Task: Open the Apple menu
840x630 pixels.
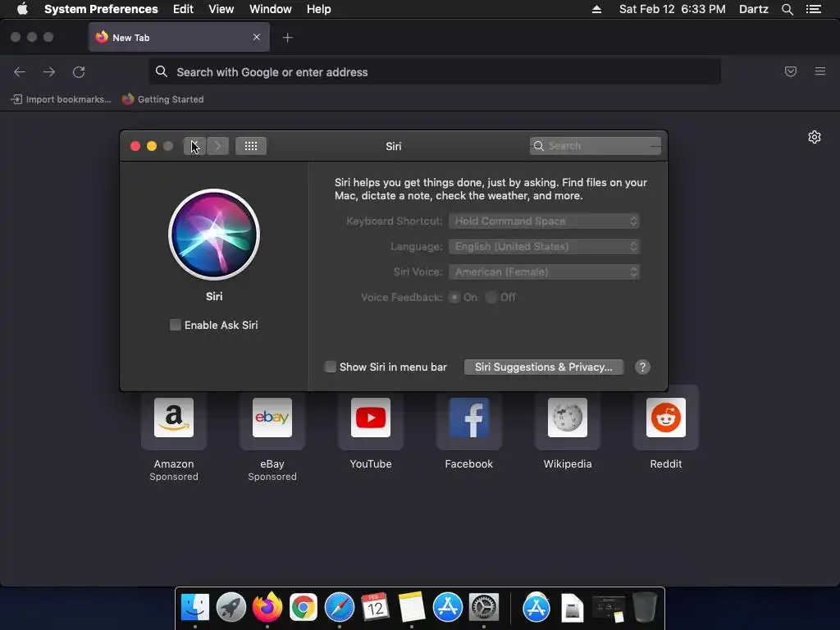Action: [x=22, y=8]
